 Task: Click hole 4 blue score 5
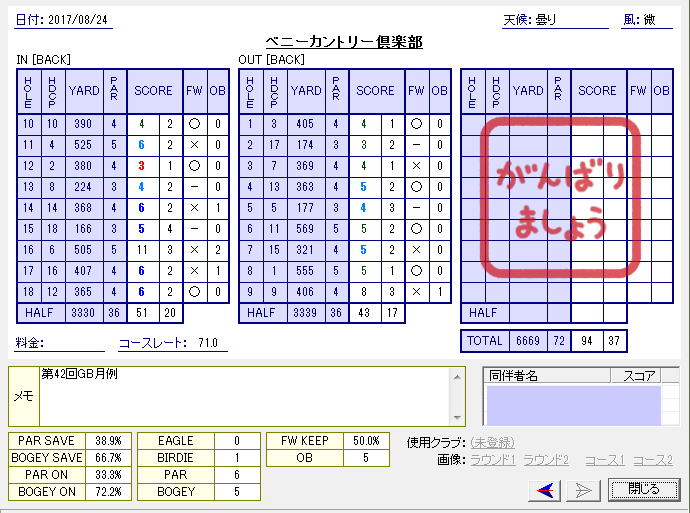(x=363, y=187)
